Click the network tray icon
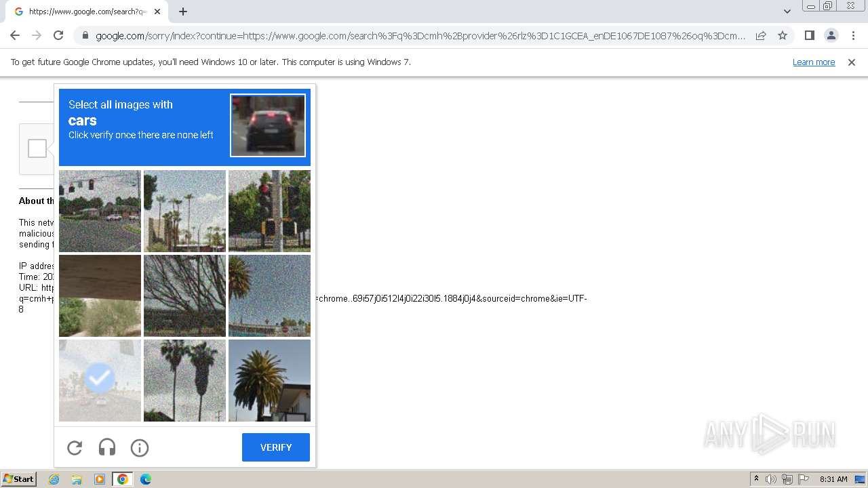The width and height of the screenshot is (868, 488). pos(787,479)
